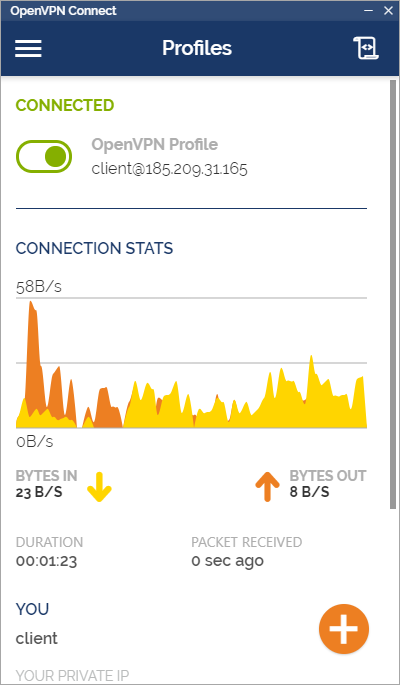Open the hamburger menu
The height and width of the screenshot is (685, 400).
coord(28,48)
